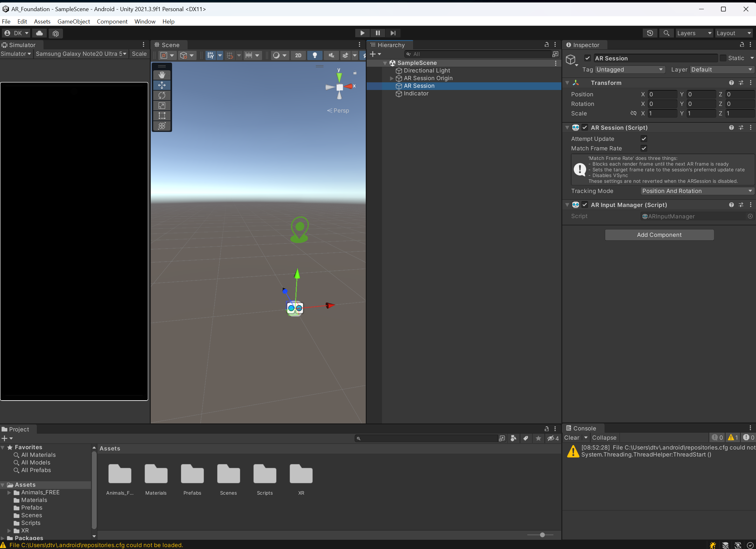Open the GameObject menu
The image size is (756, 549).
(73, 21)
